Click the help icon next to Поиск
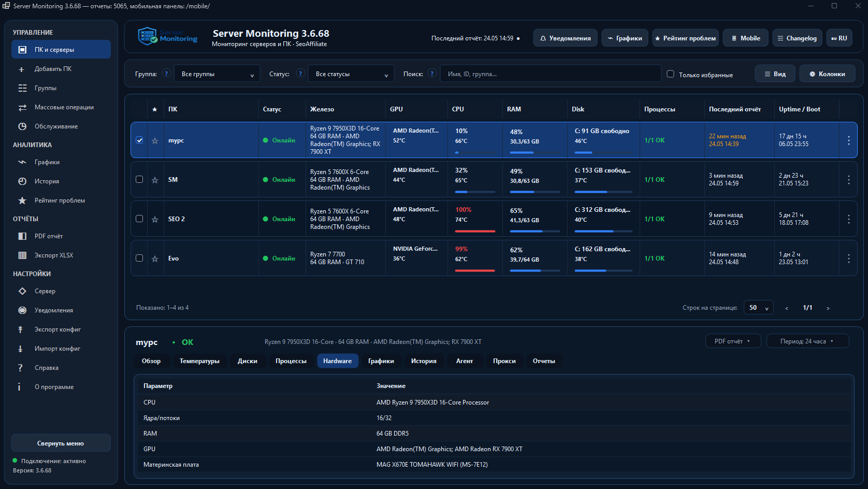868x489 pixels. (432, 74)
